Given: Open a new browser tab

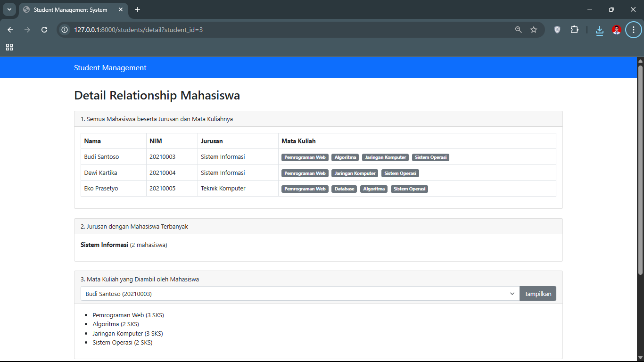Looking at the screenshot, I should 138,9.
